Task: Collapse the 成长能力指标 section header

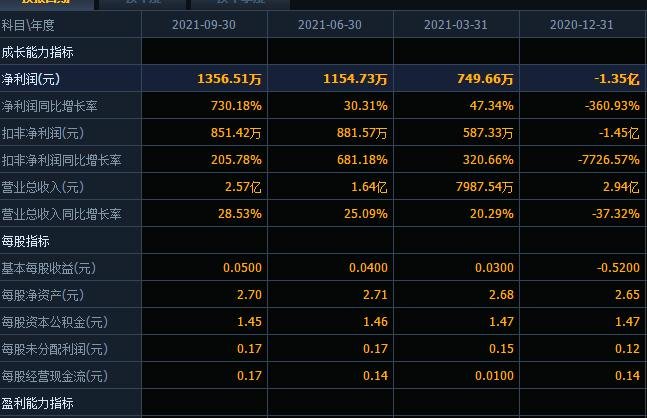Action: [x=38, y=52]
